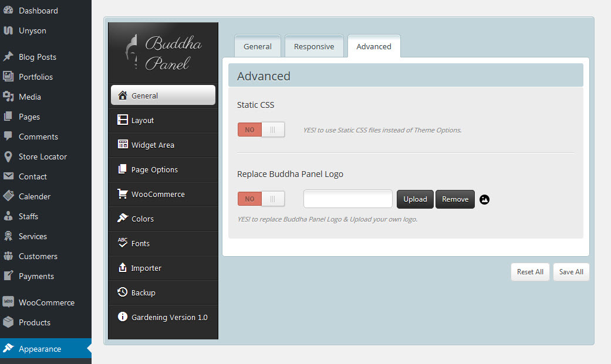Click the Buddha Panel logo

[163, 53]
